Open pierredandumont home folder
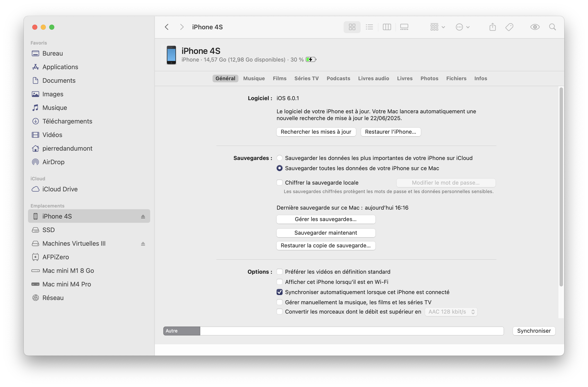The width and height of the screenshot is (588, 387). (89, 149)
